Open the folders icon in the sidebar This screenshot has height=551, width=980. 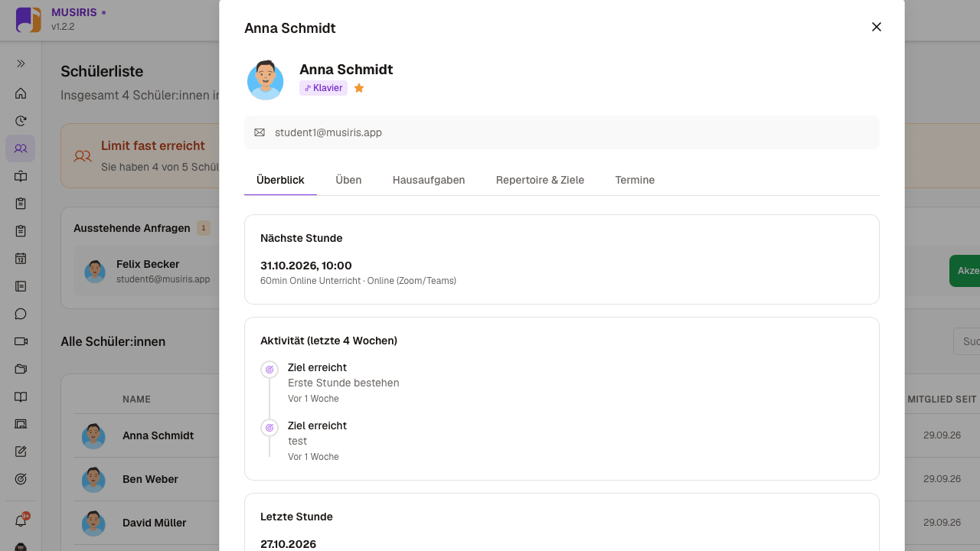[21, 369]
